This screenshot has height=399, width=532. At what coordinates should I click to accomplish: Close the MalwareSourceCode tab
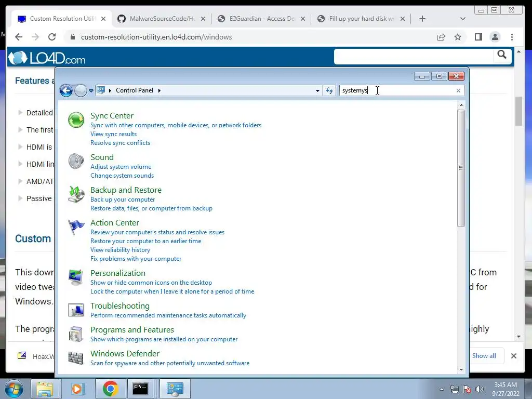click(x=203, y=19)
